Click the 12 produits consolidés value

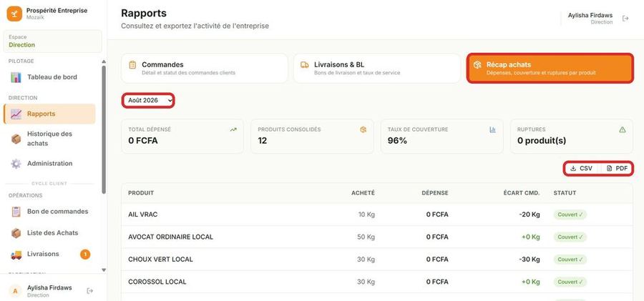point(263,141)
